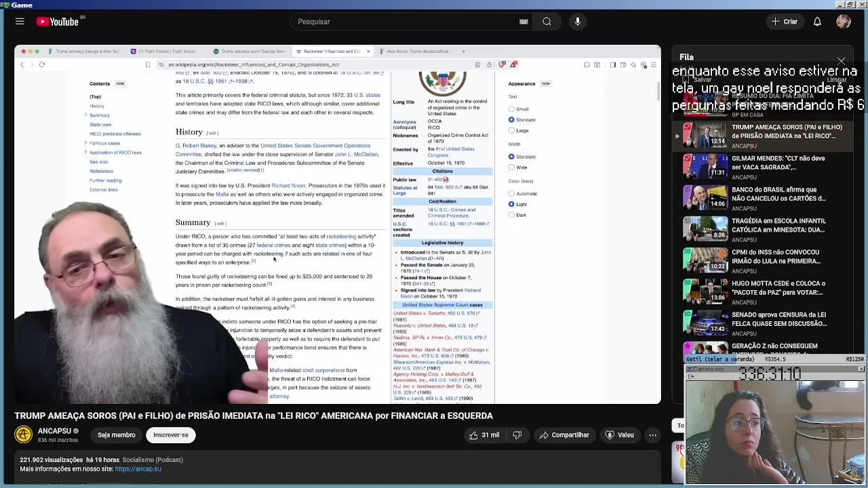The image size is (868, 488).
Task: Close the small webcam overlay window
Action: click(861, 369)
